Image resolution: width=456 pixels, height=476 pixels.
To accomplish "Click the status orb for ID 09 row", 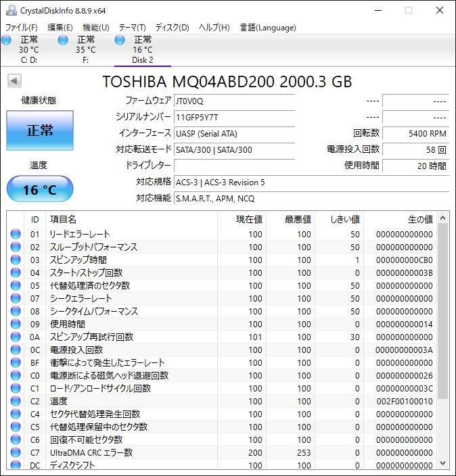I will pyautogui.click(x=16, y=324).
